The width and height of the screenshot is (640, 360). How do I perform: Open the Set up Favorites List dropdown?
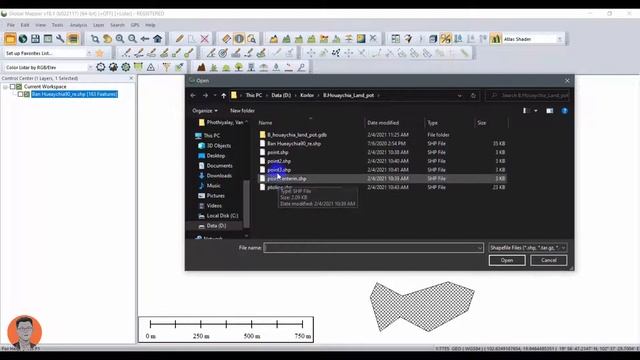click(89, 53)
